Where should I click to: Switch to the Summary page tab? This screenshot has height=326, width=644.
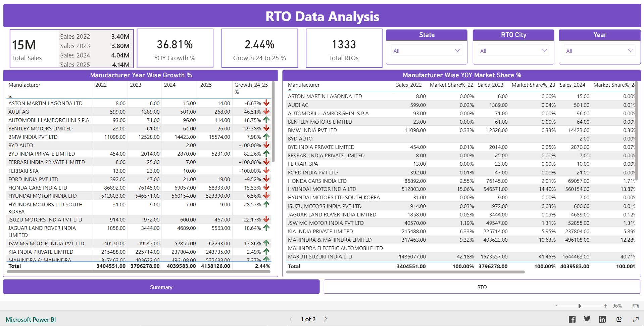click(x=161, y=287)
